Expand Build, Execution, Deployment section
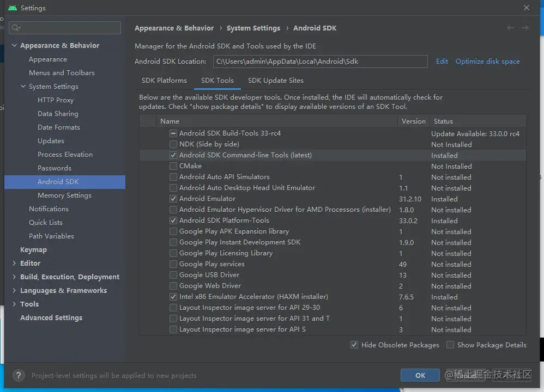The height and width of the screenshot is (392, 544). pos(14,277)
